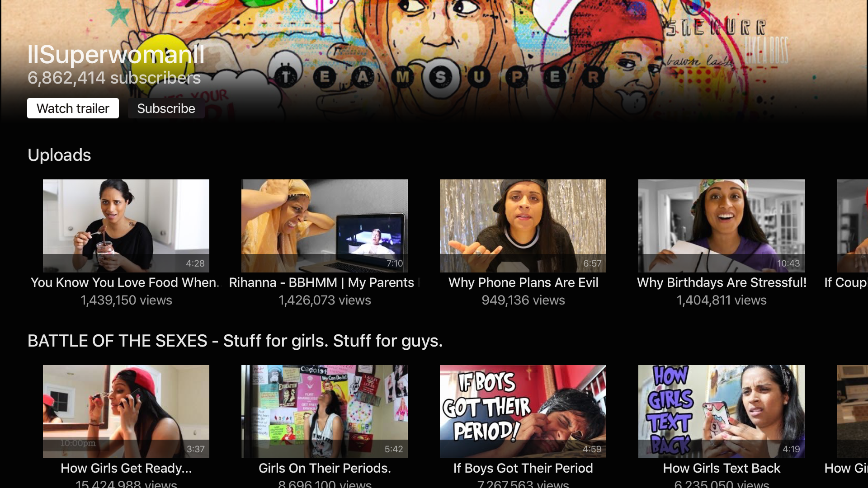Click the Why Birthdays Are Stressful title text
The image size is (868, 488).
pos(722,282)
